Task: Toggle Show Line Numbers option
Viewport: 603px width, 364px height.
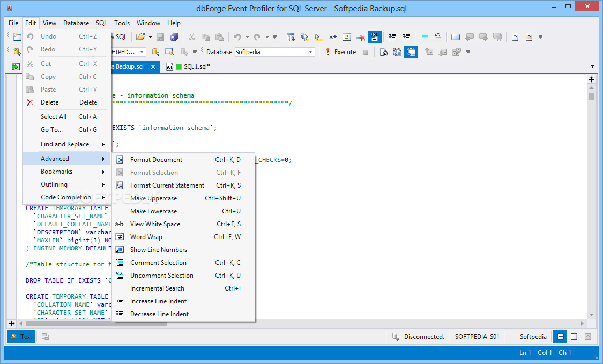Action: [x=184, y=250]
